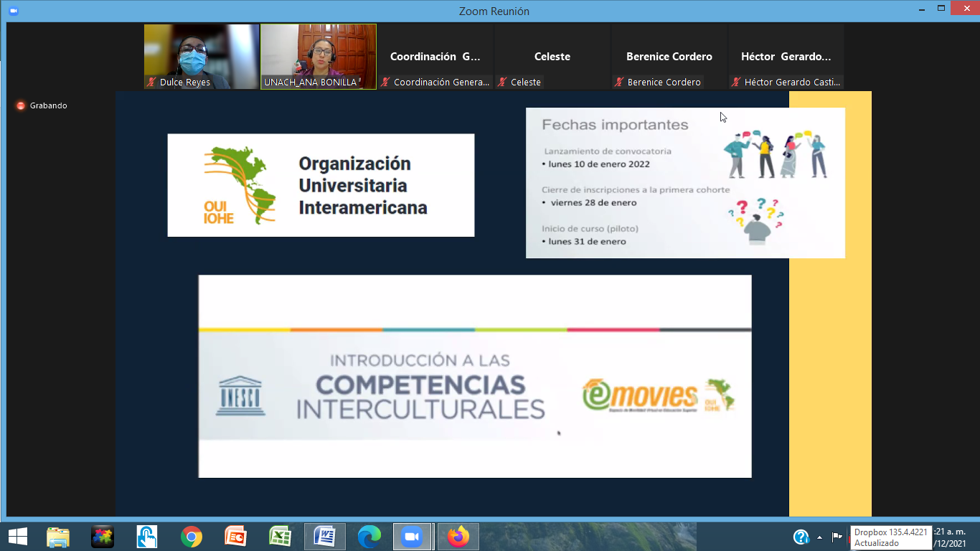Switch to Microsoft Word in taskbar
The height and width of the screenshot is (551, 980).
point(324,537)
